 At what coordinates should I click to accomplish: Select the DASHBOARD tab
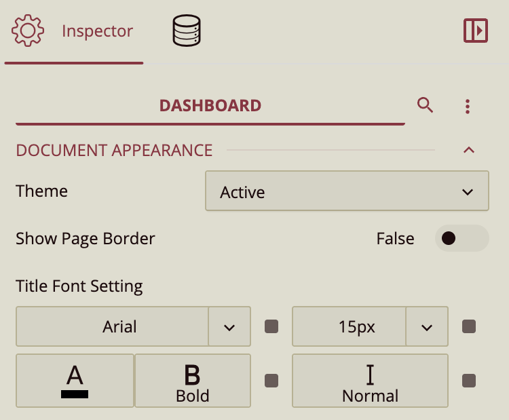click(210, 106)
